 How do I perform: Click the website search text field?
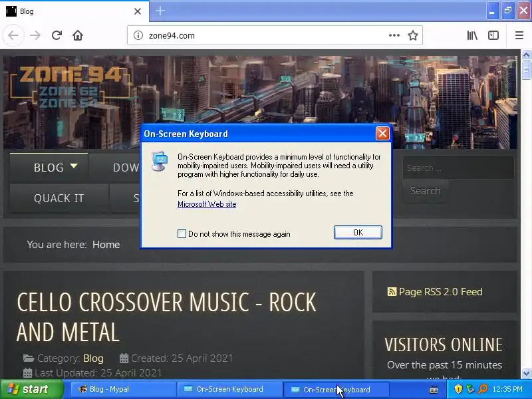[x=458, y=168]
